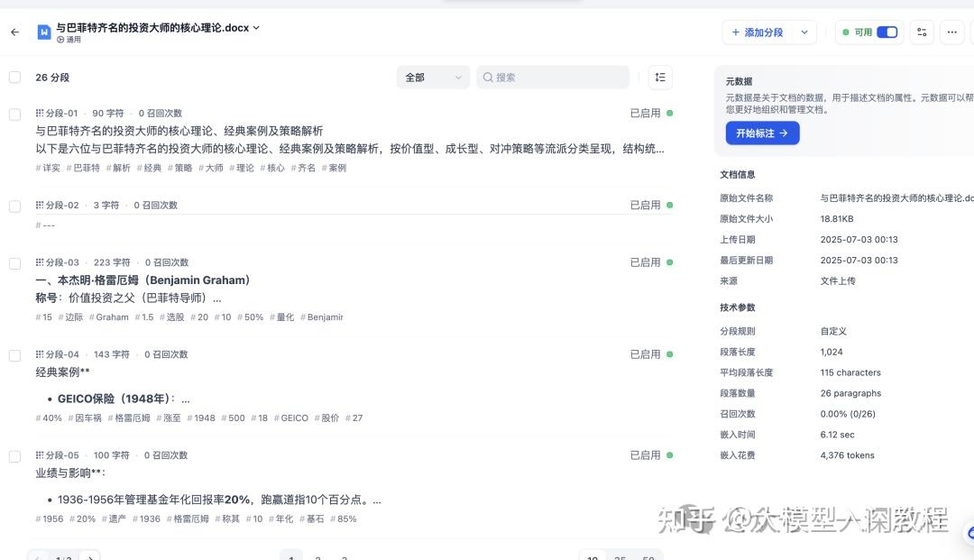Viewport: 974px width, 560px height.
Task: Focus the 搜索 search field
Action: point(553,78)
